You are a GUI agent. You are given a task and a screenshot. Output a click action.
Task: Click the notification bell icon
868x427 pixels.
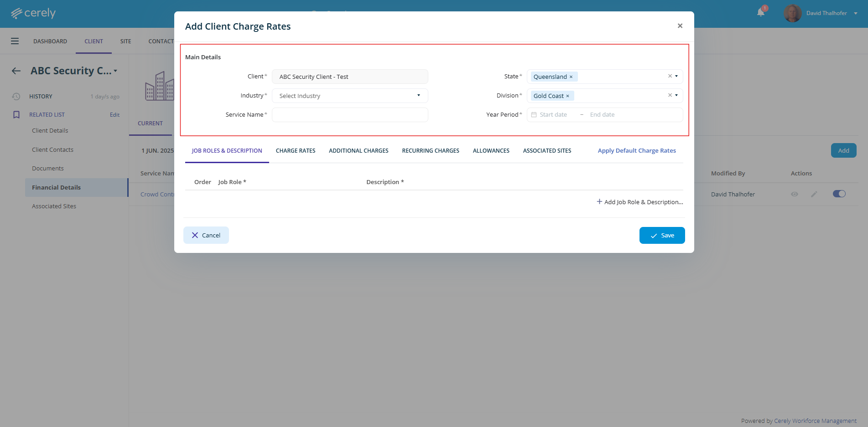click(x=760, y=13)
